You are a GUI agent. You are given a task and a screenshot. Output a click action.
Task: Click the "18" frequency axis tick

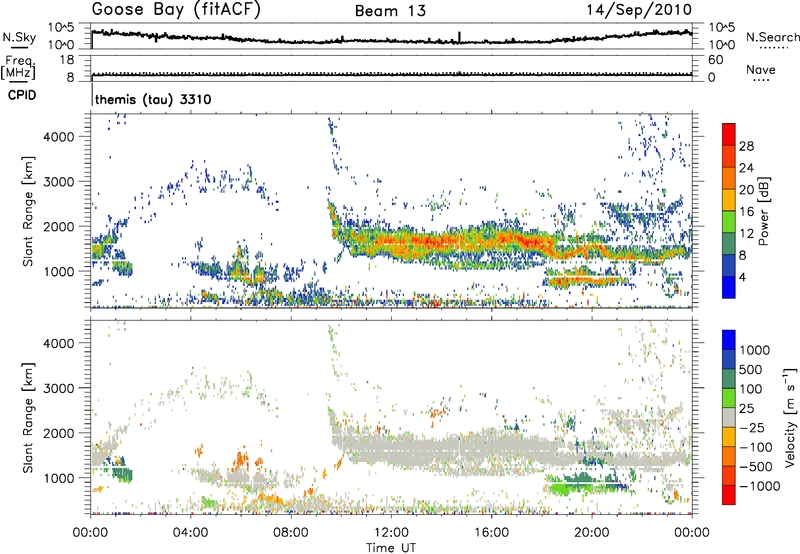pyautogui.click(x=66, y=60)
